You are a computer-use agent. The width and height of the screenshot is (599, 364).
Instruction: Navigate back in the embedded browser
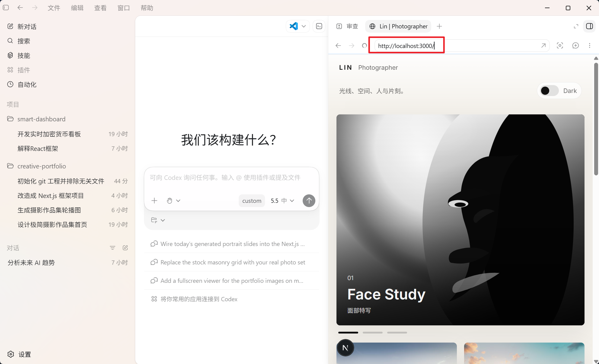click(338, 46)
